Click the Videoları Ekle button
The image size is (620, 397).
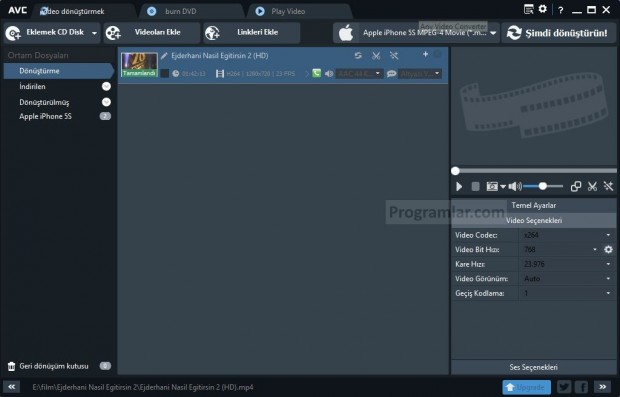[152, 32]
